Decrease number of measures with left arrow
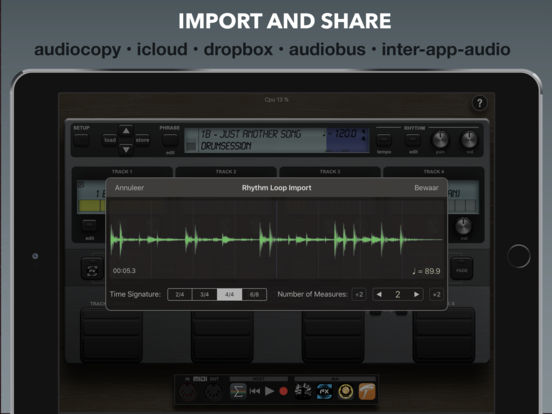 coord(379,294)
